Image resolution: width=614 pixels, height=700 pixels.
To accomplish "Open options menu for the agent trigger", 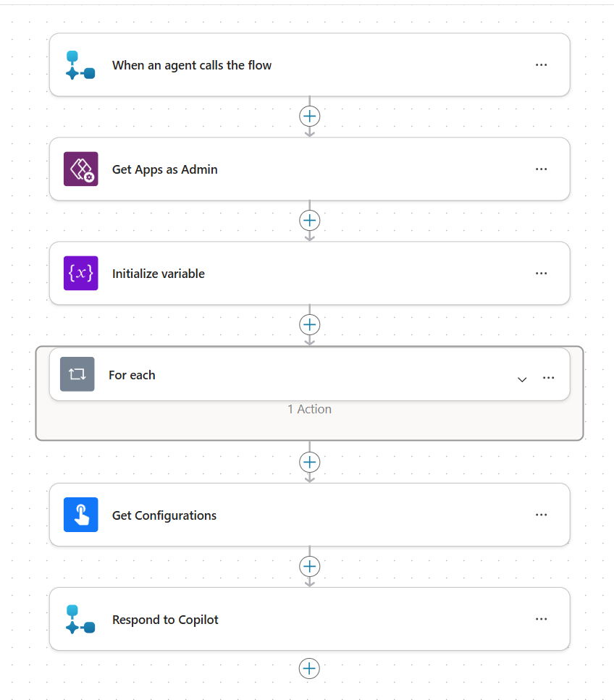I will pos(541,65).
